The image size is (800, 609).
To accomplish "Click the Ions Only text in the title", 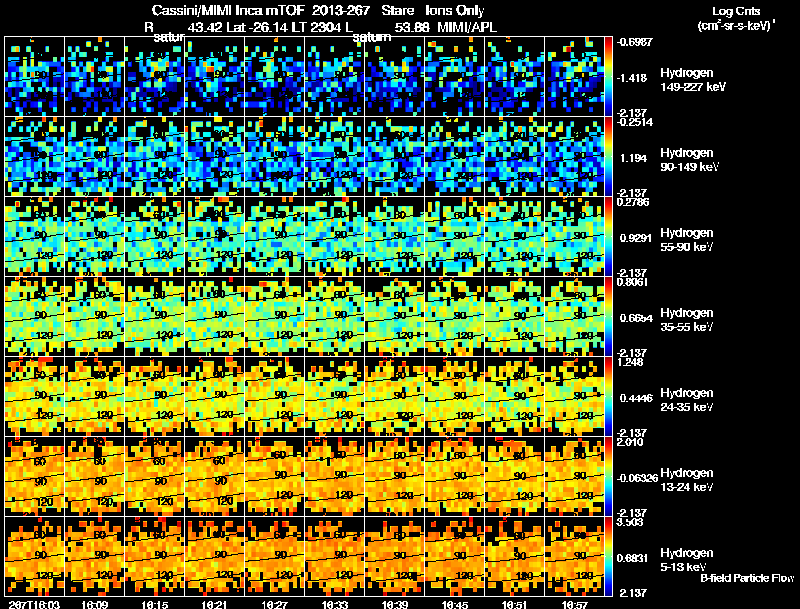I will (455, 10).
